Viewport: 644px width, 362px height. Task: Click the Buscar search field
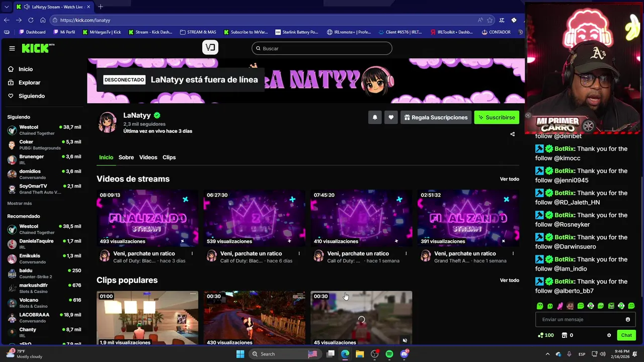tap(322, 48)
